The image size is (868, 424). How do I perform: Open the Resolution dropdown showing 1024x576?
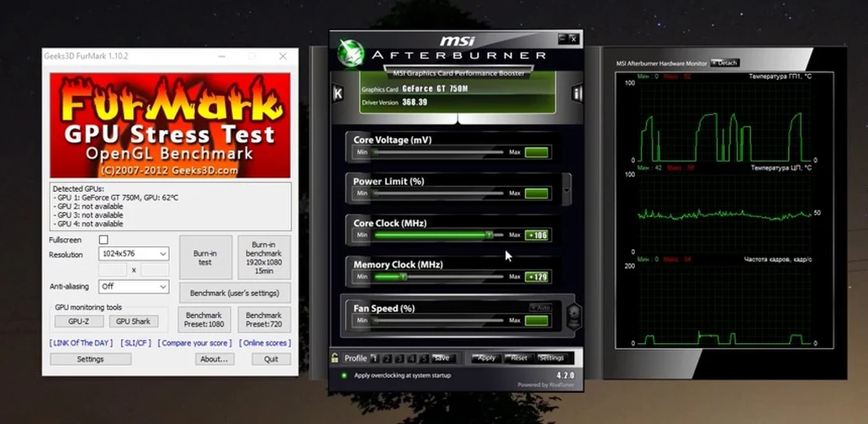click(x=134, y=254)
